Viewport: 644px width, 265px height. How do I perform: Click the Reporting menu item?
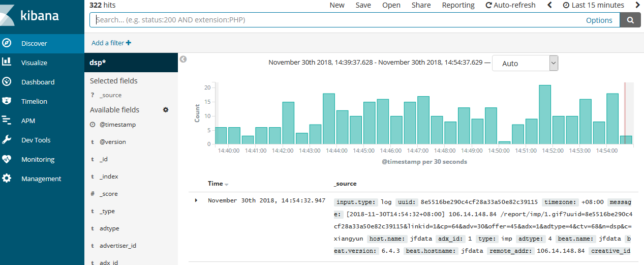[x=458, y=5]
